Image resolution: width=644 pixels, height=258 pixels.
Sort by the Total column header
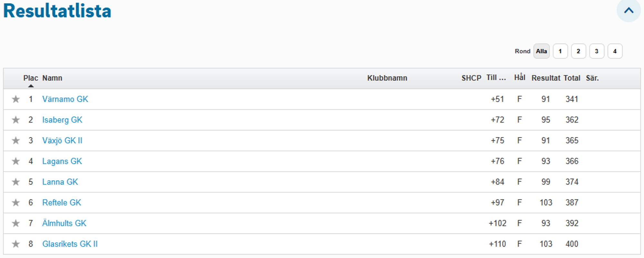572,78
